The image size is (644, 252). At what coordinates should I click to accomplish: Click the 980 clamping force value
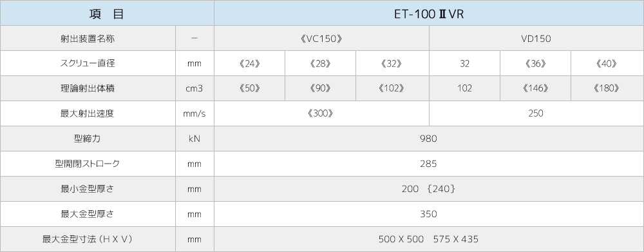429,139
